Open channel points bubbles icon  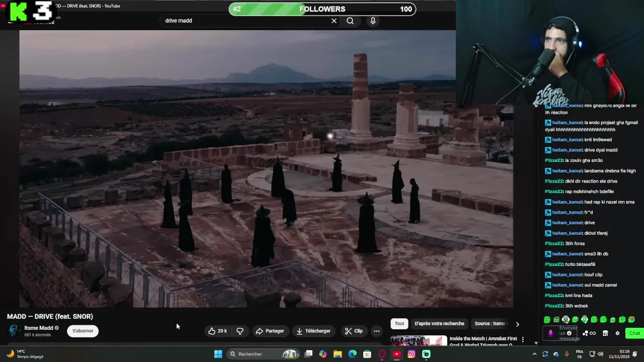pyautogui.click(x=585, y=333)
